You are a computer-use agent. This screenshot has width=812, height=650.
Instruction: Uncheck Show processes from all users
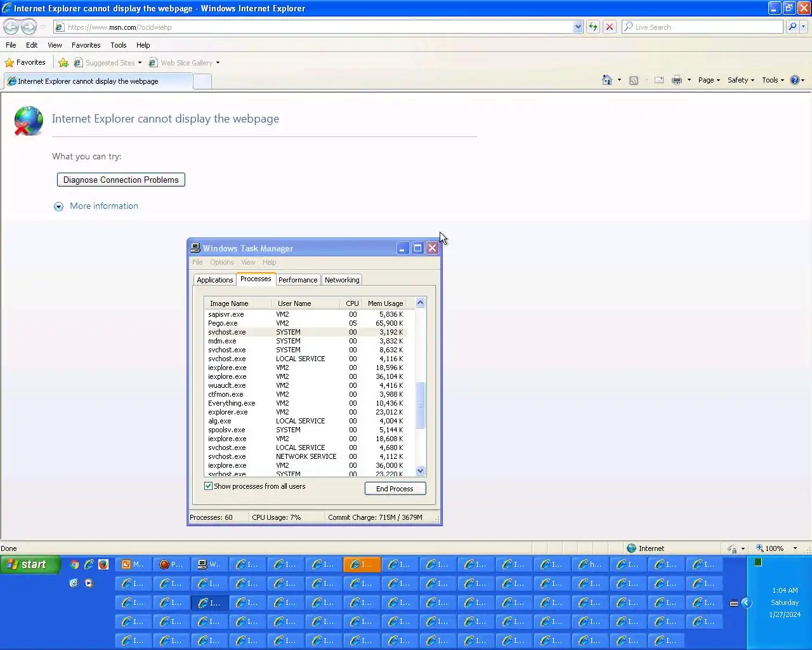(x=208, y=486)
